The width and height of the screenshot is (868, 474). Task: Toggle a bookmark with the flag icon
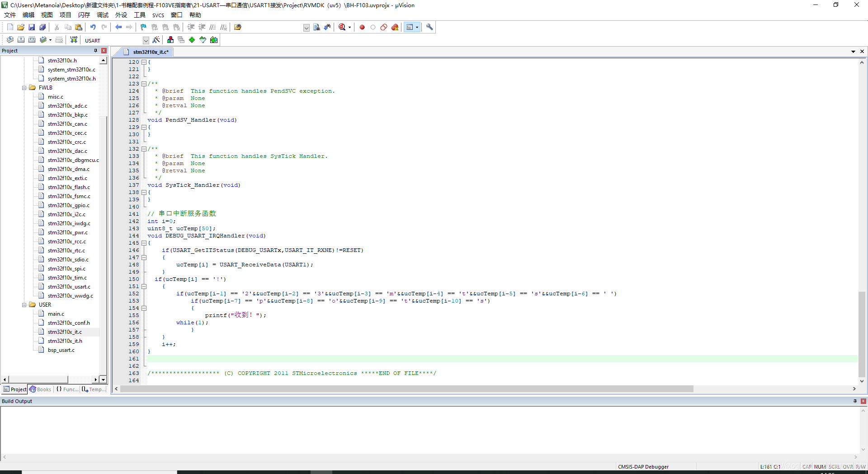(143, 27)
